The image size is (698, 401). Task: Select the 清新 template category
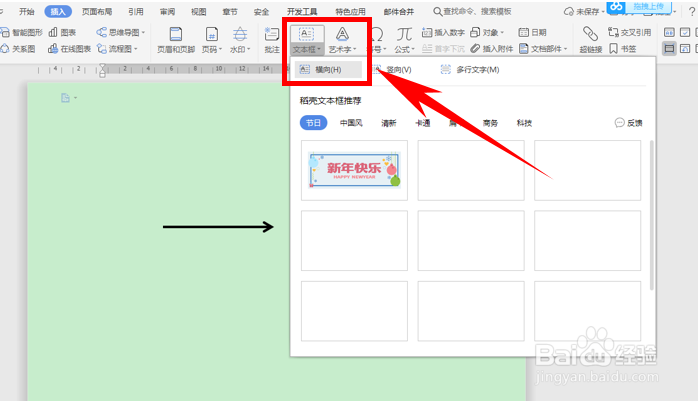tap(389, 123)
